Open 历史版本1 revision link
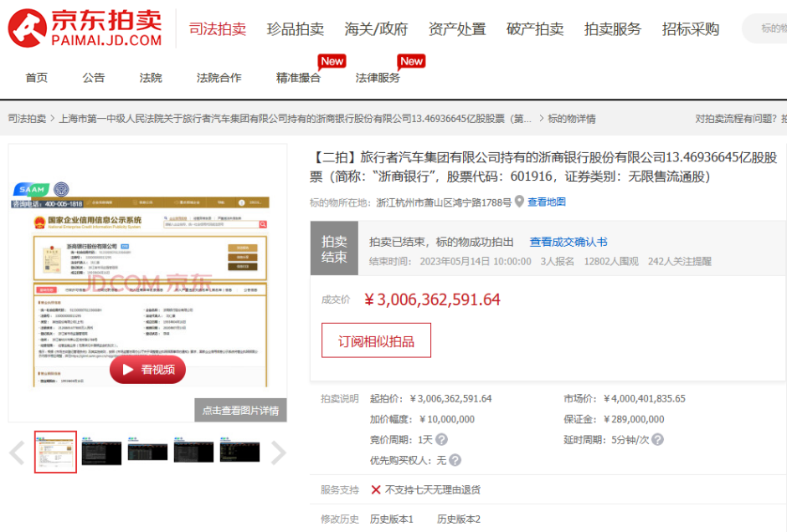 392,519
